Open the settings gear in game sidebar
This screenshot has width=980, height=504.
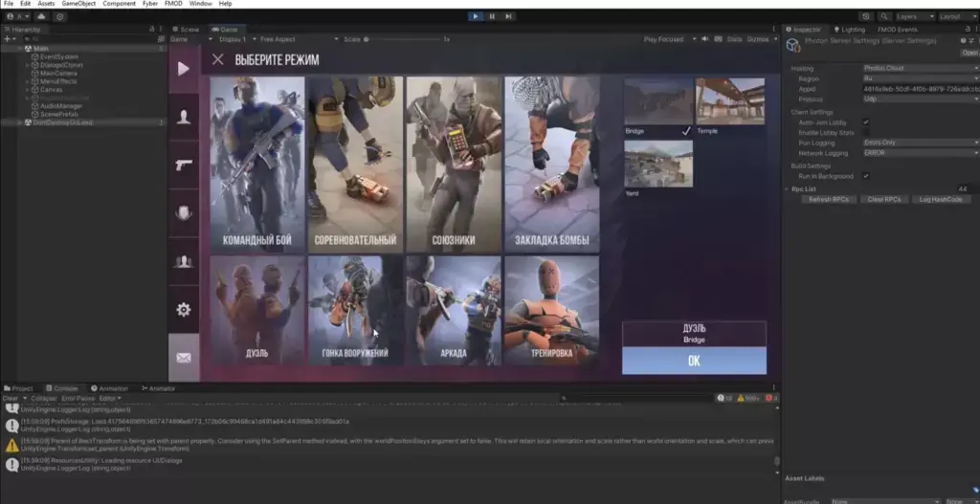184,309
